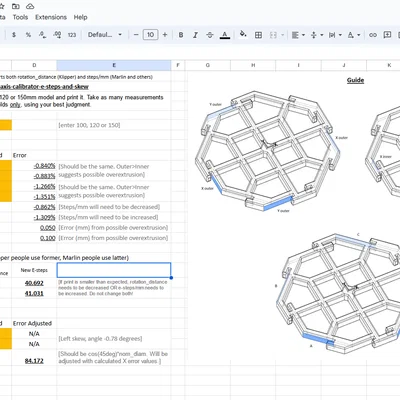Open the axis-calibrator-e-steps-and-skew link
The image size is (400, 400).
coord(44,87)
